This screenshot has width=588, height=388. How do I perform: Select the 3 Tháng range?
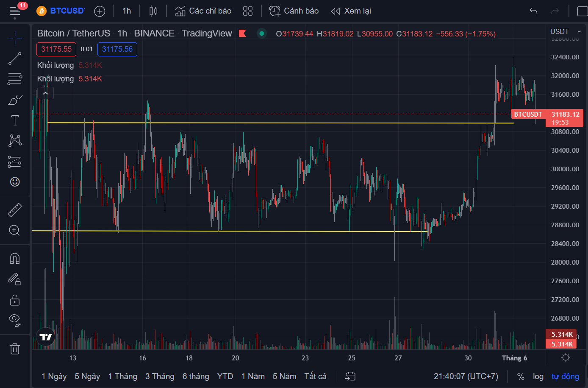[x=160, y=376]
